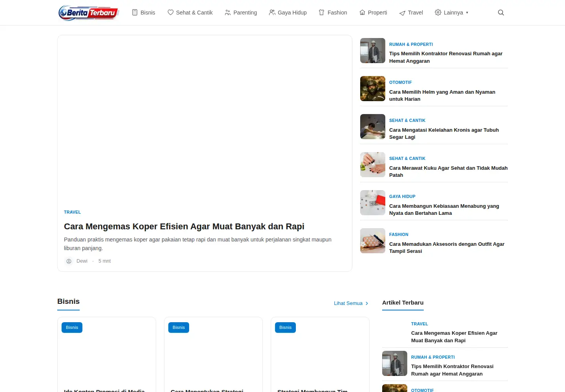Click the accessories pouch article thumbnail
The image size is (565, 392).
click(373, 241)
